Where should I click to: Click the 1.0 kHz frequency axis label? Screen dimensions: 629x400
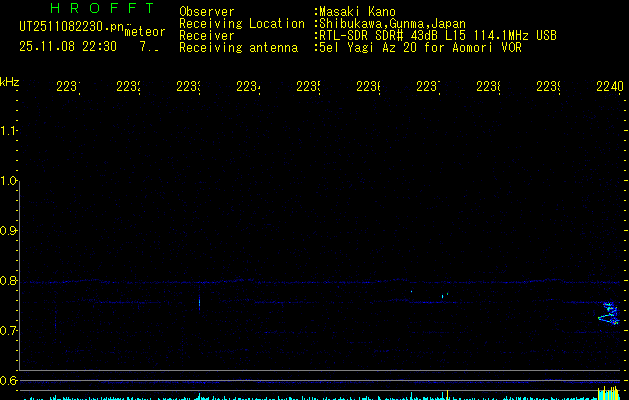tap(10, 181)
